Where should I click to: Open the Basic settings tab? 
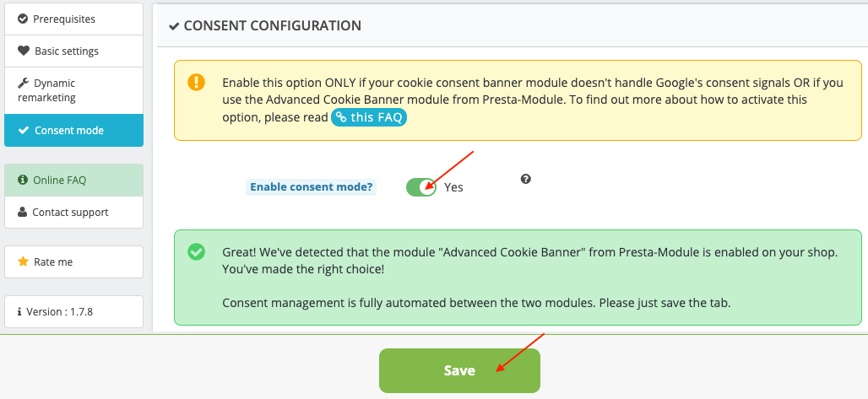[73, 51]
